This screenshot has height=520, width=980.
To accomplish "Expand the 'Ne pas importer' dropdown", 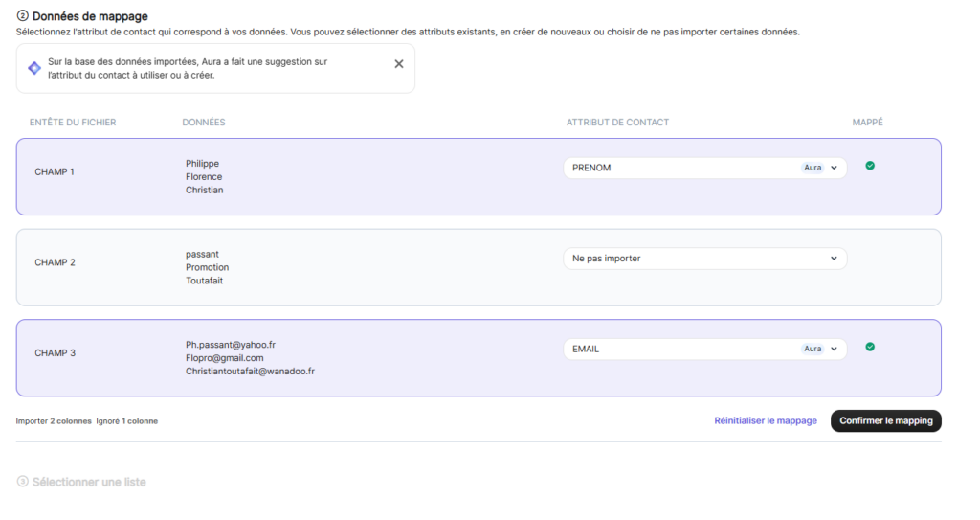I will [x=834, y=259].
